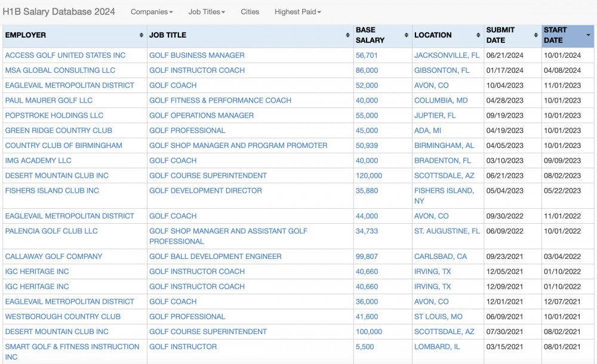Go to the Cities page

[250, 12]
